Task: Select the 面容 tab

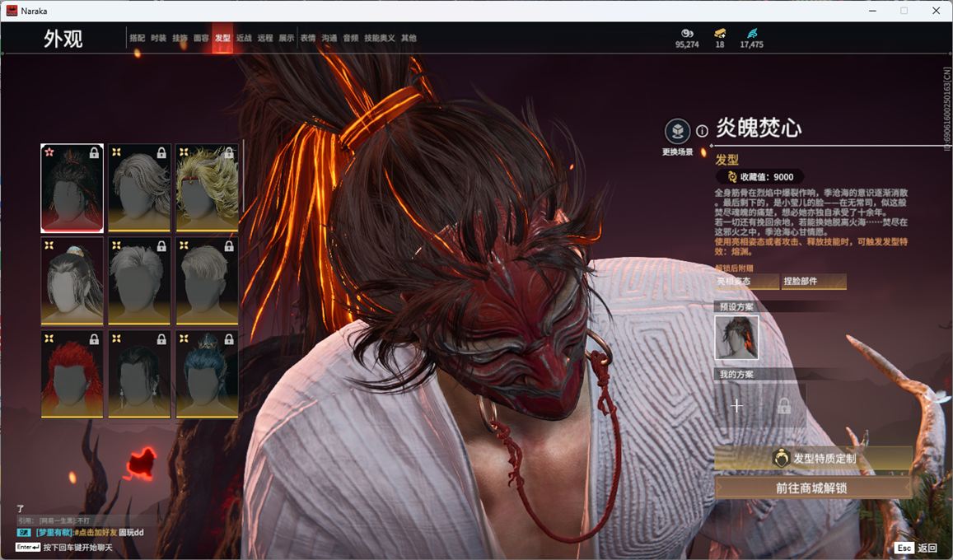Action: tap(201, 38)
